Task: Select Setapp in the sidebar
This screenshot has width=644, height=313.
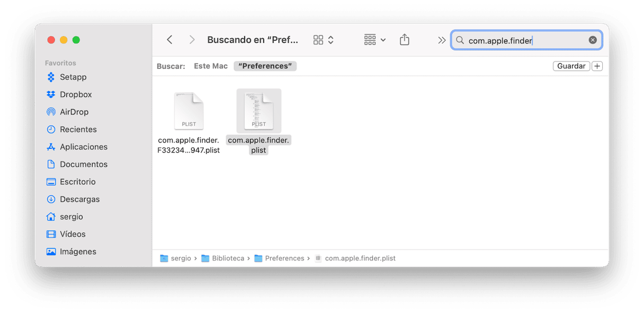Action: tap(73, 77)
